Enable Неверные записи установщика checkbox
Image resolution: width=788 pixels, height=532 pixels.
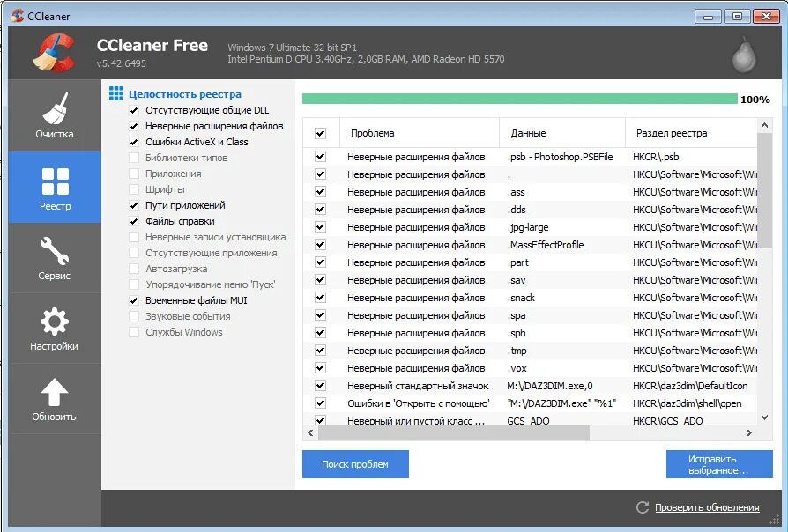tap(134, 237)
